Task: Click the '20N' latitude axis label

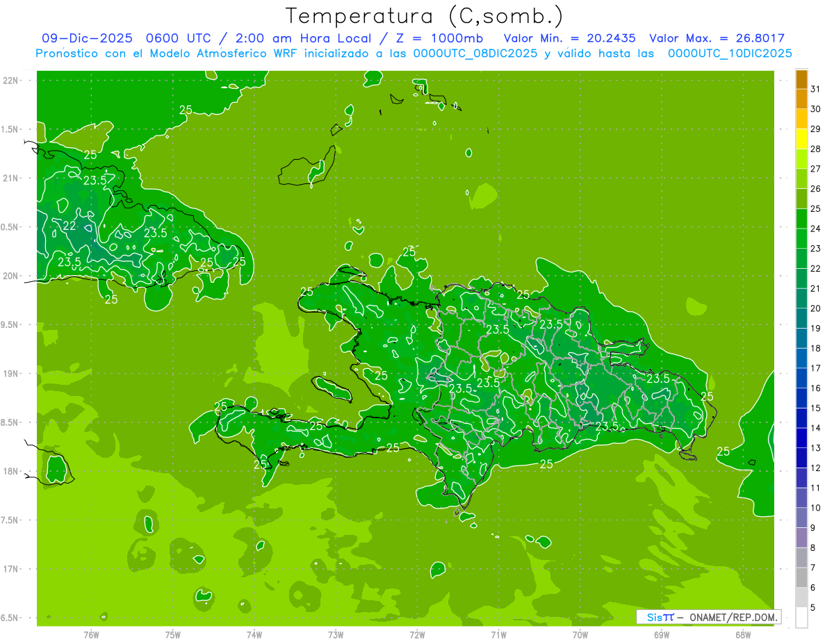Action: [10, 276]
